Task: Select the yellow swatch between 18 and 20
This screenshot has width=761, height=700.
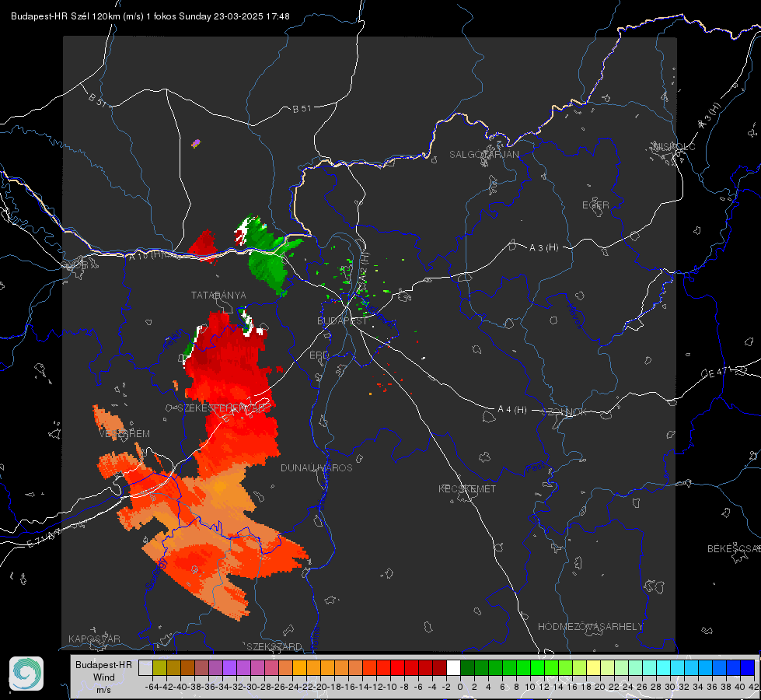Action: coord(593,667)
